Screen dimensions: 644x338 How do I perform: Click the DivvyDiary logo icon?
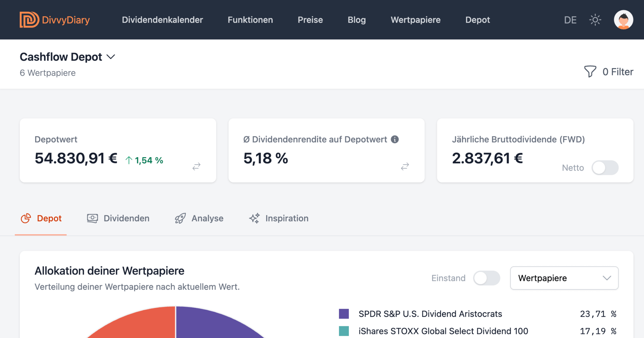coord(29,20)
